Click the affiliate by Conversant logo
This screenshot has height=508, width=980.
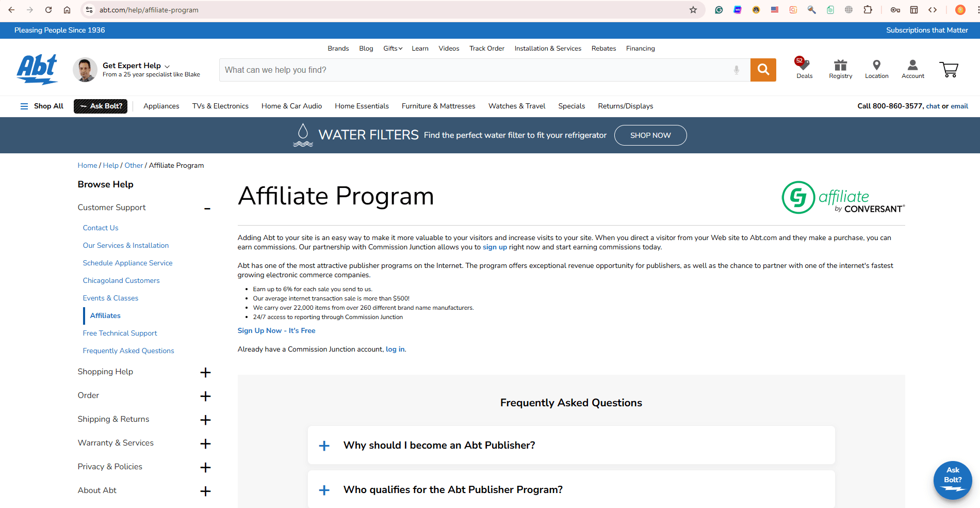tap(843, 197)
